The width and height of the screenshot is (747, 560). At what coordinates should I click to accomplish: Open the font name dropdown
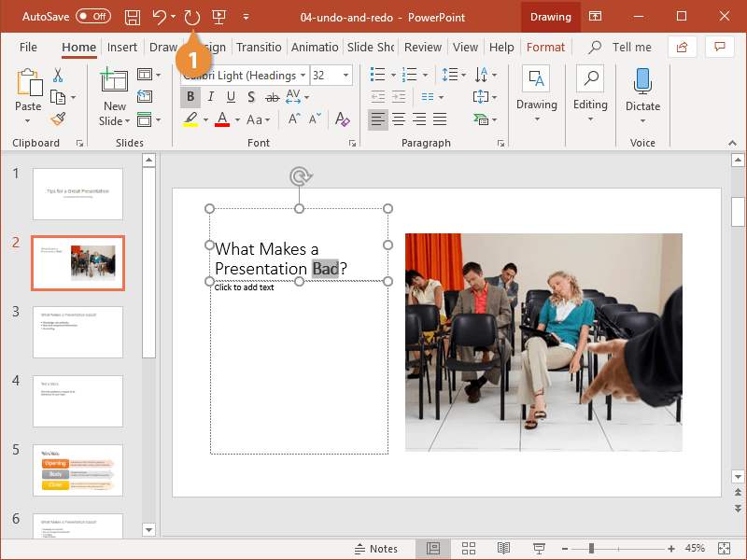(x=303, y=76)
